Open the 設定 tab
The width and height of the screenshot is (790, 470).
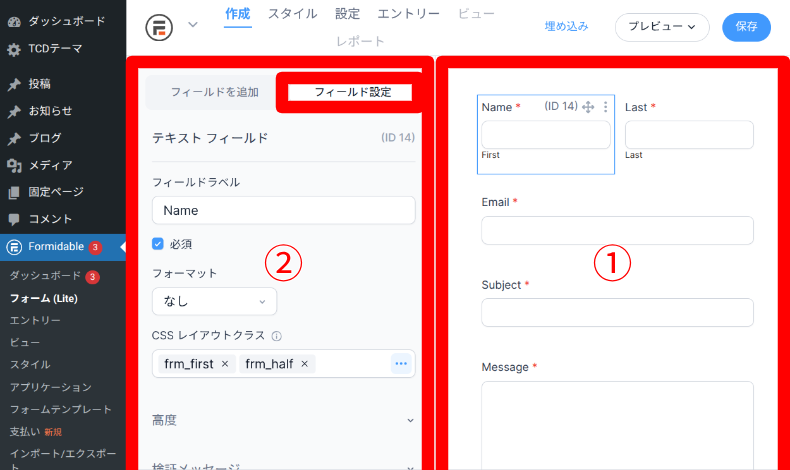[x=348, y=14]
